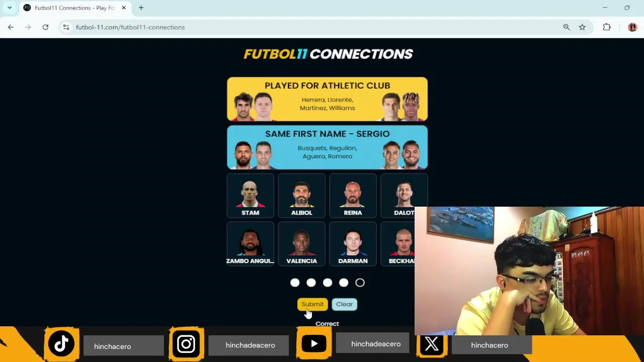Click the TikTok icon
644x362 pixels.
[61, 344]
